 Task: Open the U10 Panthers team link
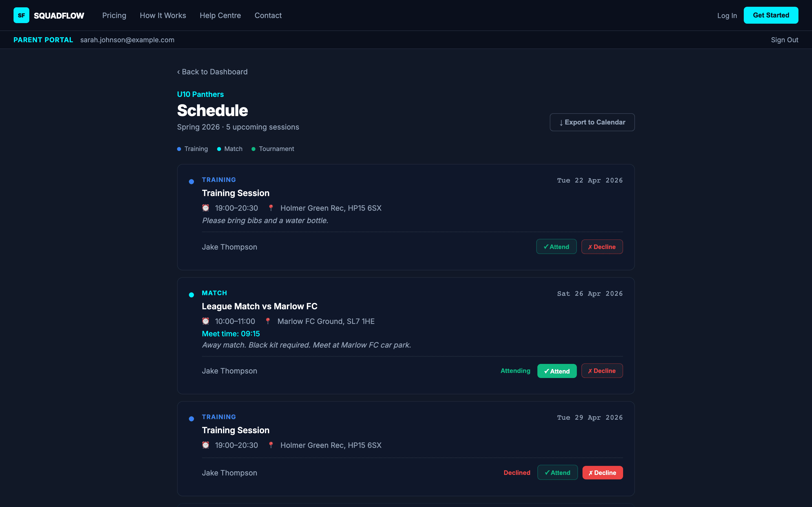click(x=200, y=94)
